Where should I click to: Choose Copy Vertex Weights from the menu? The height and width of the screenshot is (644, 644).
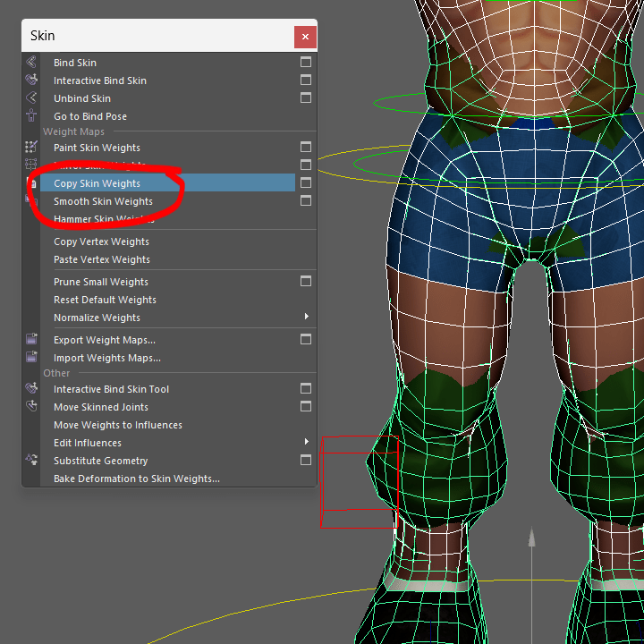click(101, 241)
